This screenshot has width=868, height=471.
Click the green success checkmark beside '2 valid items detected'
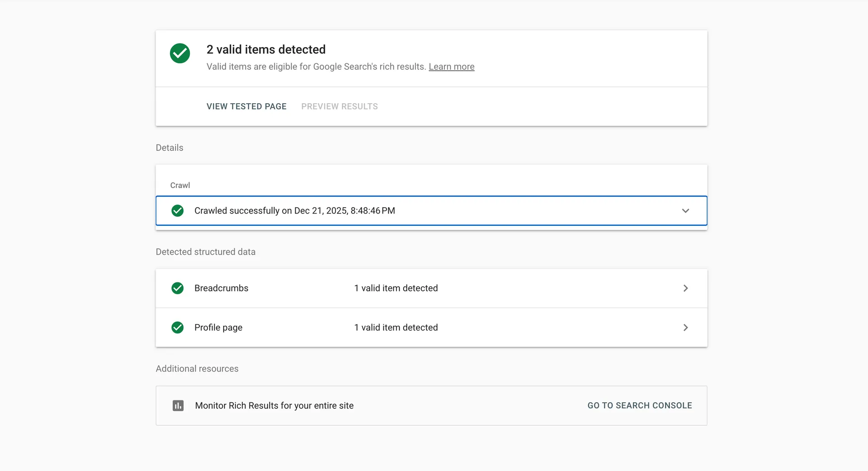pyautogui.click(x=179, y=53)
